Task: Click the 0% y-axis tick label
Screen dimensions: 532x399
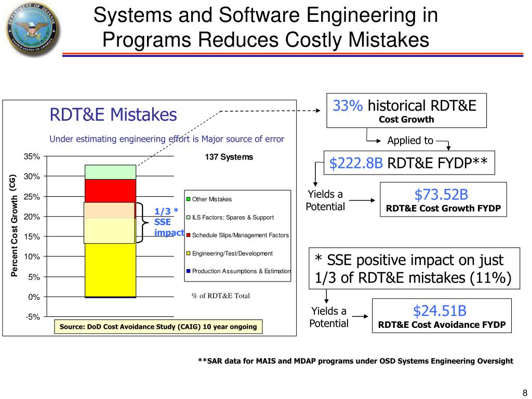Action: click(34, 297)
